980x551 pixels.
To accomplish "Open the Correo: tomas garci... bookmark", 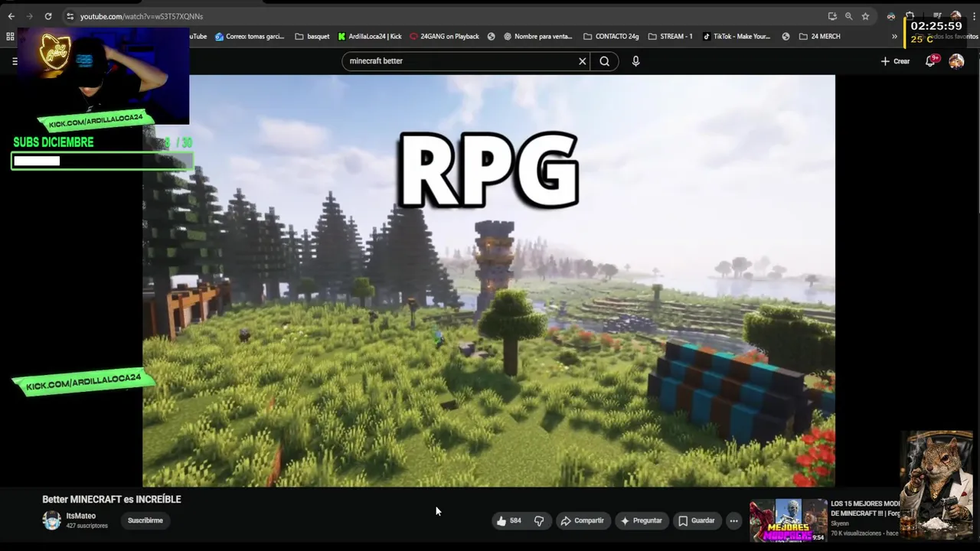I will coord(250,36).
